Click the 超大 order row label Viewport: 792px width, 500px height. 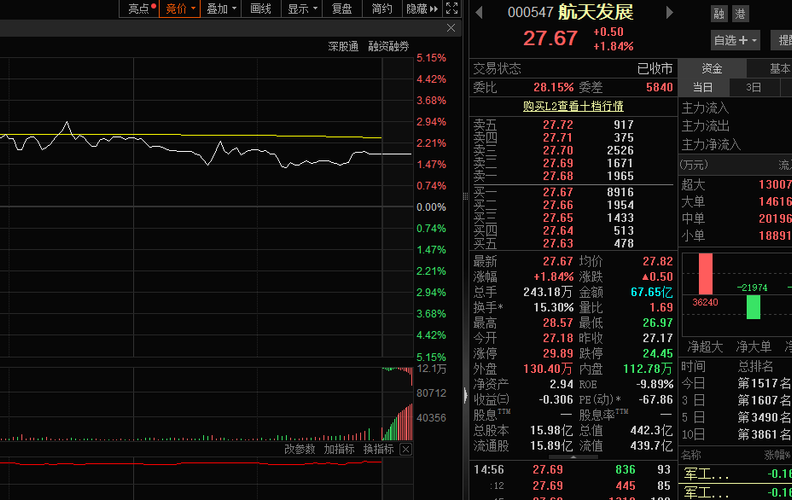coord(693,185)
